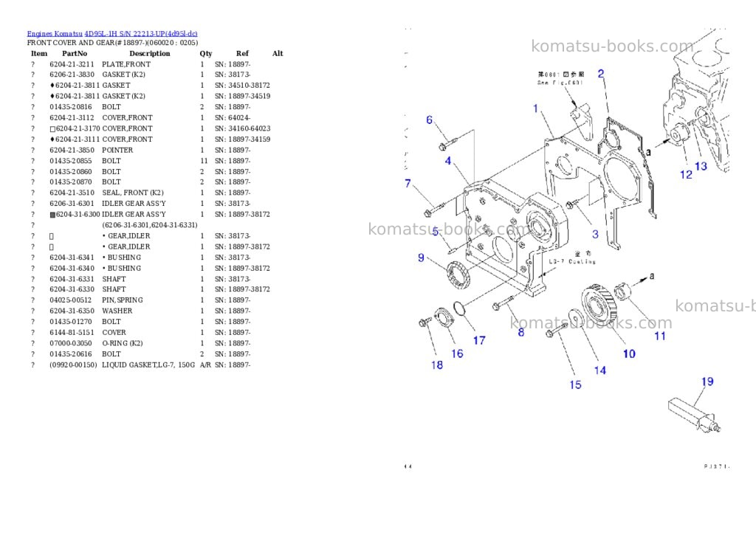The height and width of the screenshot is (535, 756).
Task: Click diagram callout number 8
Action: (x=520, y=332)
